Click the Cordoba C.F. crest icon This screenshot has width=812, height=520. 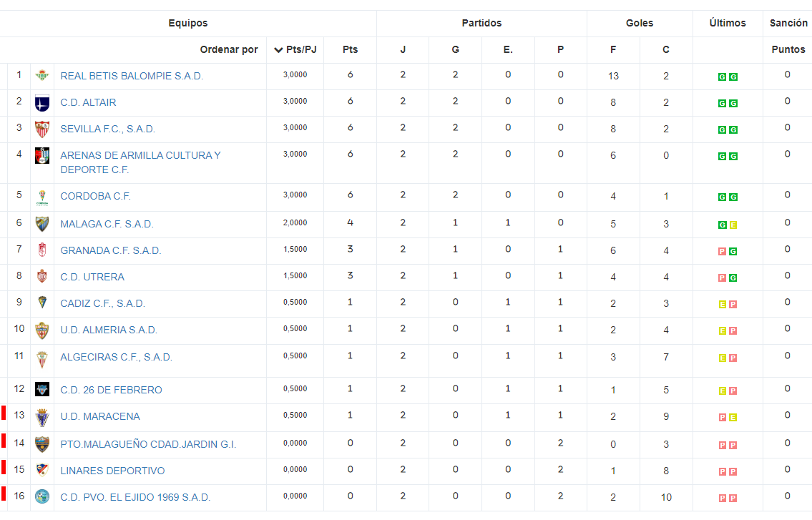coord(42,198)
